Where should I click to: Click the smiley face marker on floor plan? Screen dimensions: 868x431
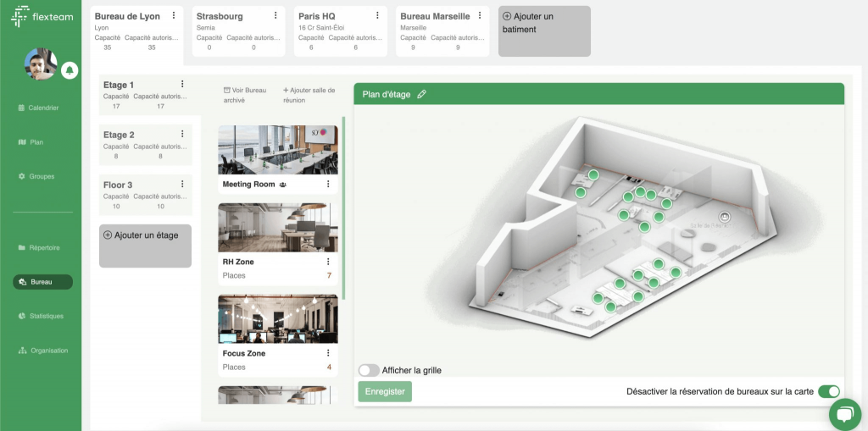pos(725,217)
